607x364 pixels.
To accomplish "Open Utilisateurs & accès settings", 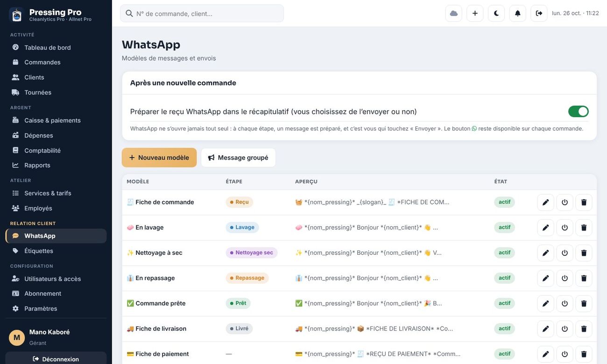I will point(56,279).
